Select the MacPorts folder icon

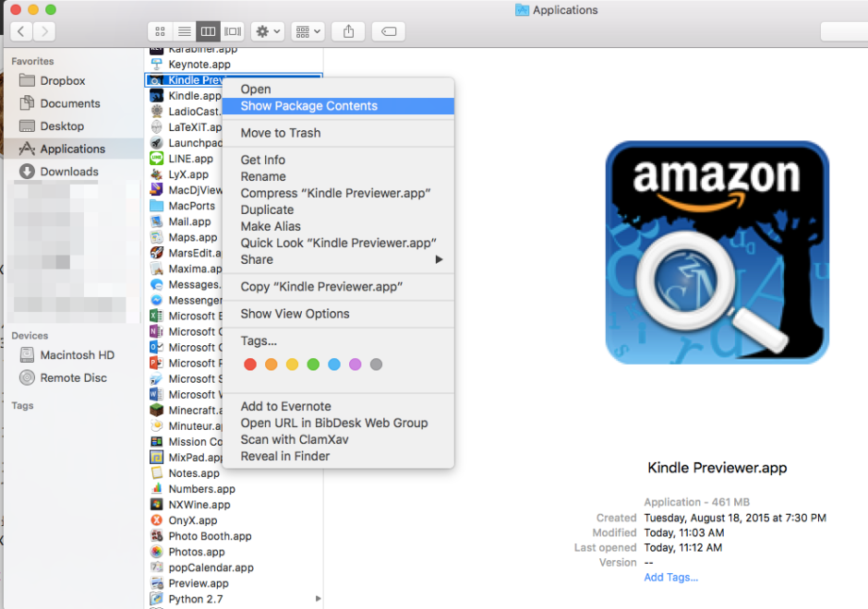click(x=157, y=206)
